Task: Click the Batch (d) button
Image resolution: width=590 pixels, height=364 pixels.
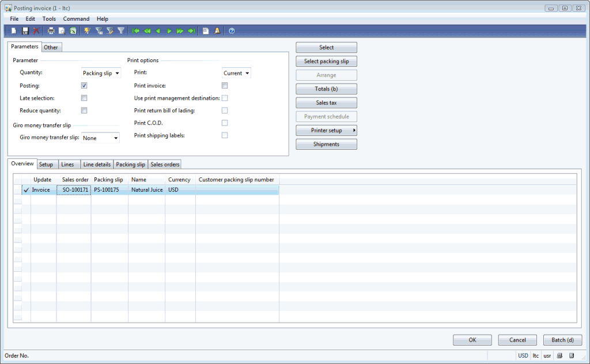Action: (562, 340)
